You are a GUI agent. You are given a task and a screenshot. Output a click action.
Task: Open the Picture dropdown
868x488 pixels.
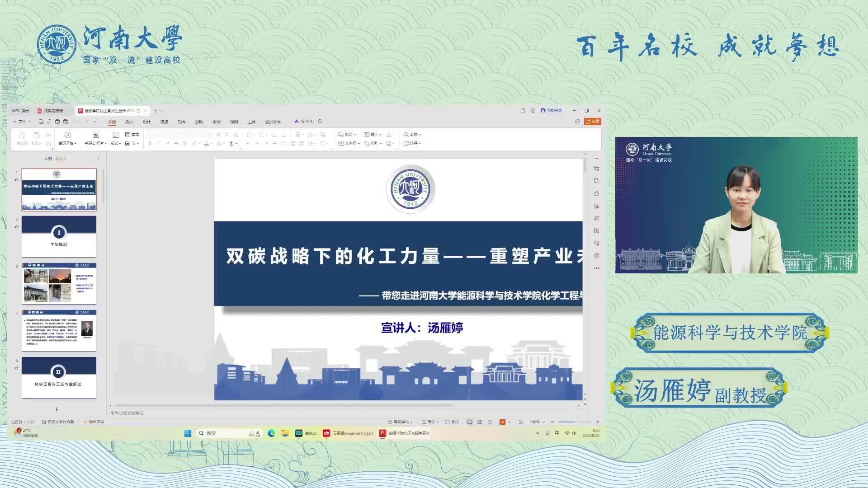(373, 134)
